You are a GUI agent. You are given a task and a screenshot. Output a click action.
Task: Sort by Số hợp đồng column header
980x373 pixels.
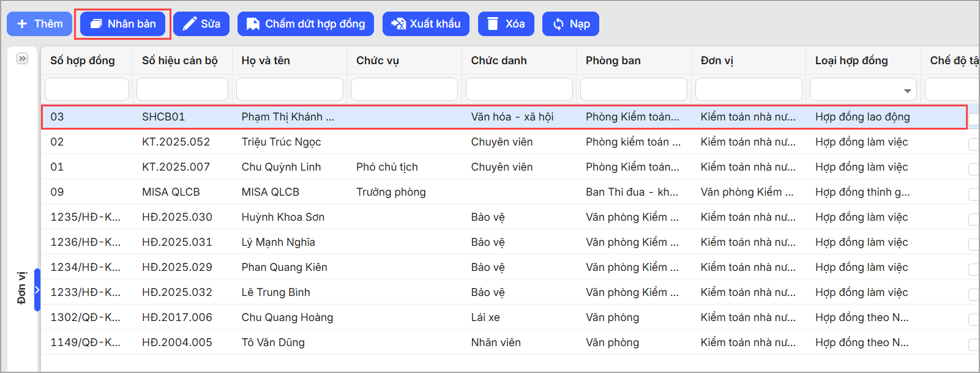tap(83, 61)
